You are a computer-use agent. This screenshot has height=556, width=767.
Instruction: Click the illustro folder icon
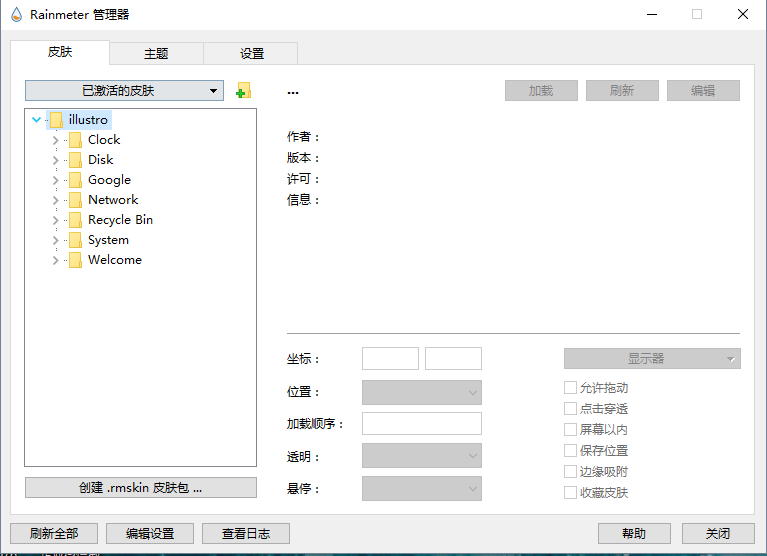(56, 120)
